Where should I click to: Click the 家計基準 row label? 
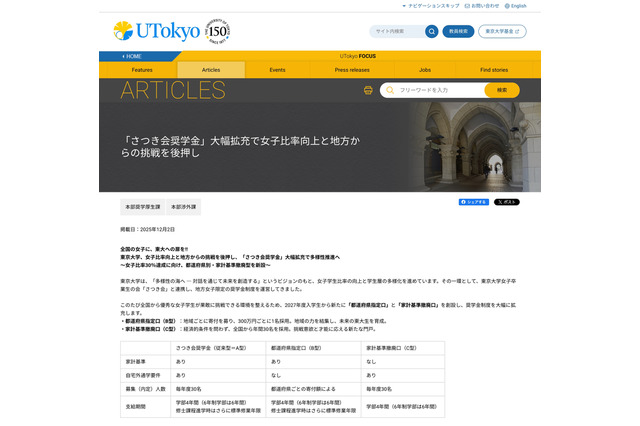(136, 362)
